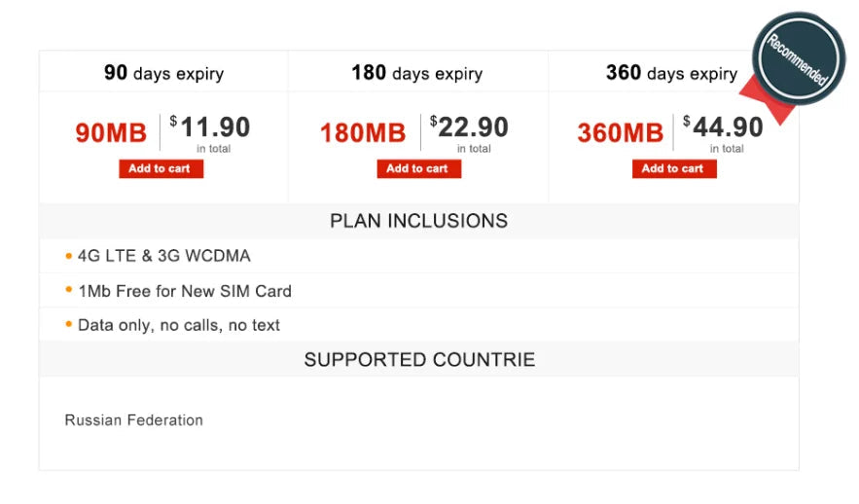Click the $11.90 price
The image size is (859, 504).
[x=210, y=127]
